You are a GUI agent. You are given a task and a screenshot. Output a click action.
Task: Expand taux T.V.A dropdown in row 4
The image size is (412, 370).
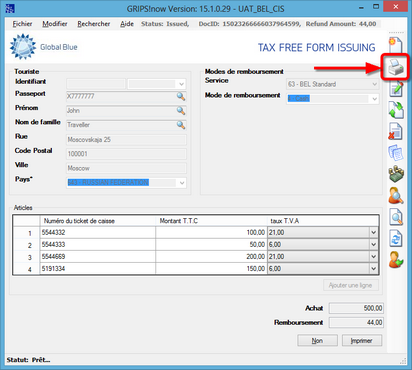click(x=374, y=269)
